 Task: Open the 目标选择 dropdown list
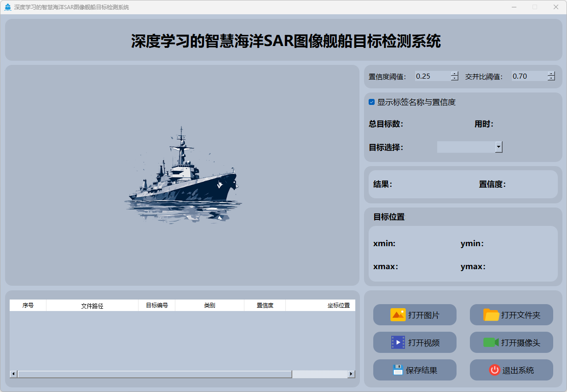[x=498, y=147]
